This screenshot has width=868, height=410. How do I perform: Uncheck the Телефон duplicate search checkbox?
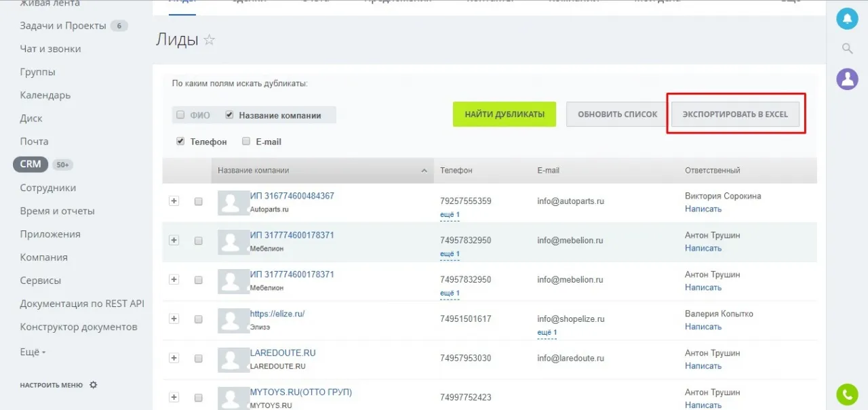pyautogui.click(x=180, y=142)
